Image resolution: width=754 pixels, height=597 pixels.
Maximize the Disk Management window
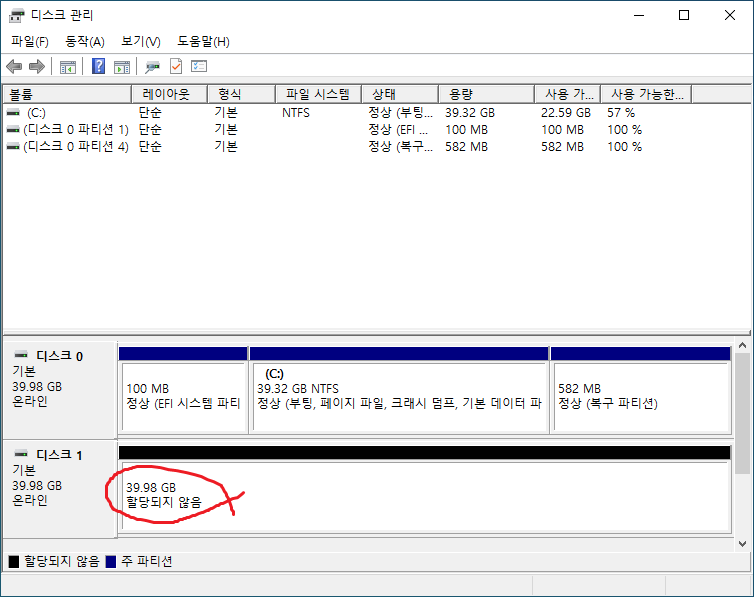(684, 15)
